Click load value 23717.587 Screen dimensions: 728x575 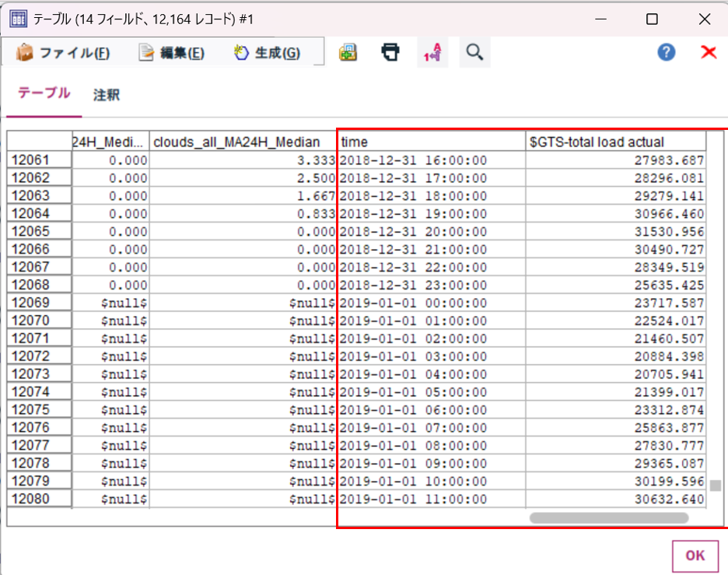[616, 303]
